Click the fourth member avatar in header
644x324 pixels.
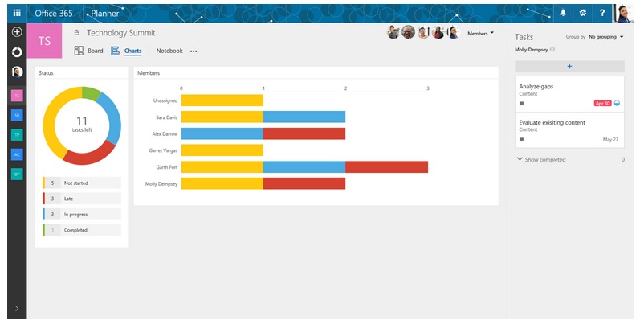click(x=438, y=32)
